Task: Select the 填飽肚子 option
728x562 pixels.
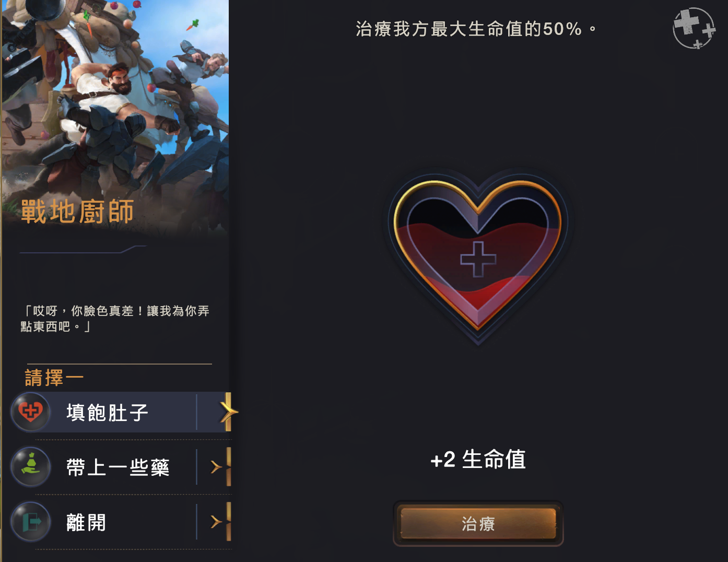Action: pyautogui.click(x=121, y=412)
